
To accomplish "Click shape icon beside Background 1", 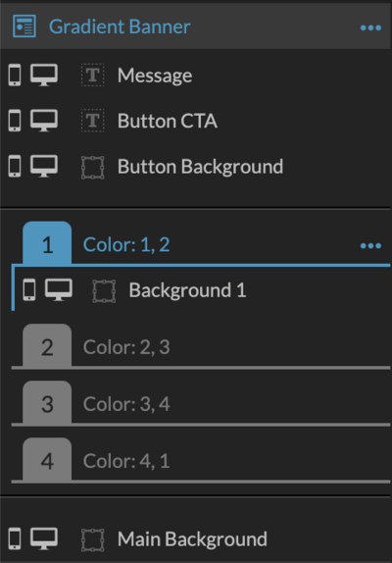I will point(104,291).
